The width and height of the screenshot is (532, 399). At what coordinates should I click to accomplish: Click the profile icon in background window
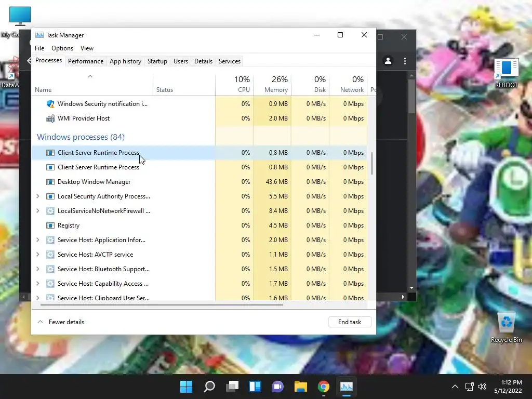(x=388, y=61)
